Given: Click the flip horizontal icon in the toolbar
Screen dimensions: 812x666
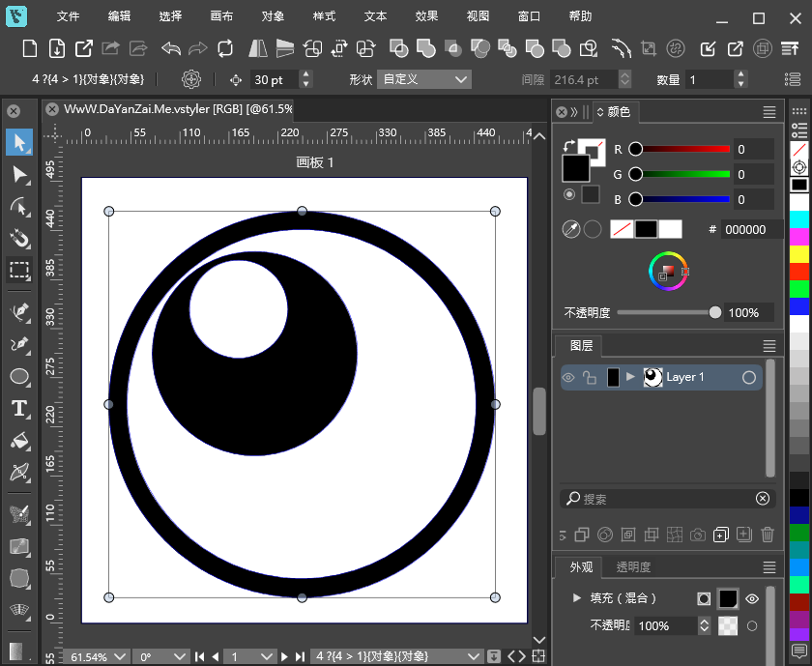Looking at the screenshot, I should click(x=256, y=46).
